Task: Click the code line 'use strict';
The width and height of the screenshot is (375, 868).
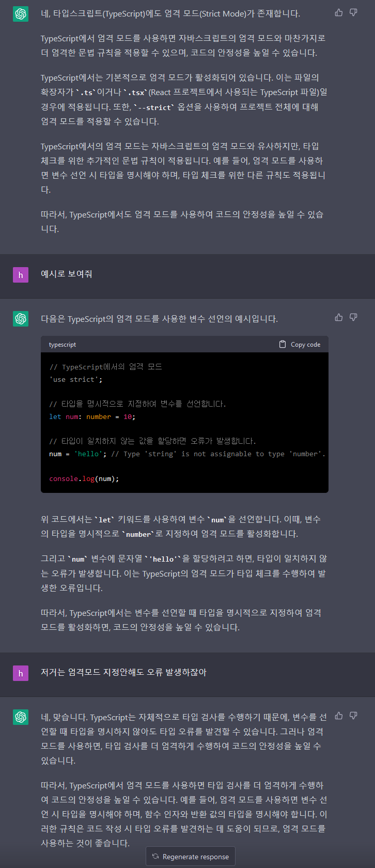Action: (x=76, y=379)
